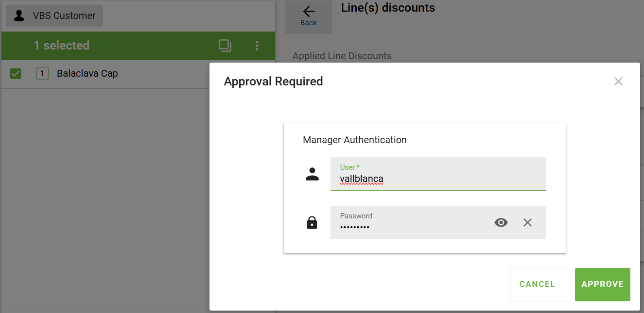This screenshot has height=313, width=644.
Task: Click the VBS Customer person icon
Action: pyautogui.click(x=19, y=16)
